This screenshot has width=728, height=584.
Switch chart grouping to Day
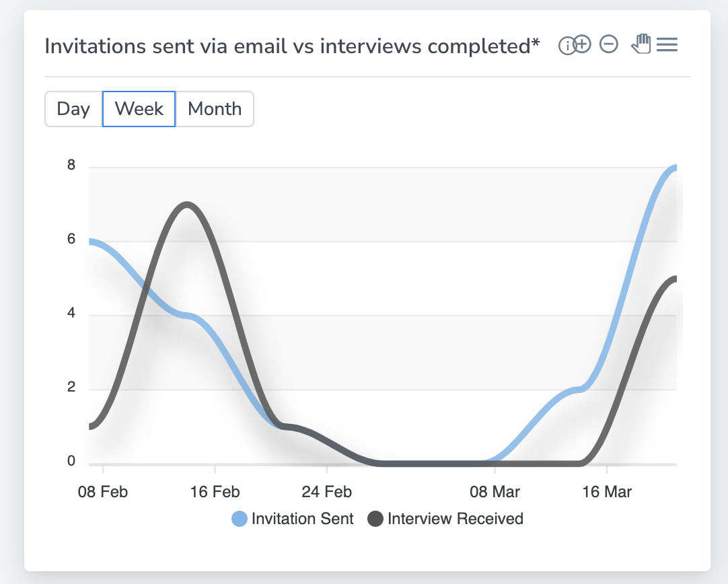tap(73, 109)
